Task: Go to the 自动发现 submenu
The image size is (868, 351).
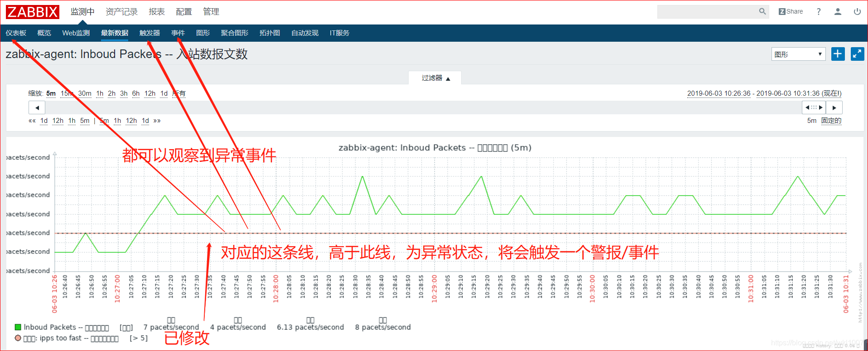Action: [305, 33]
